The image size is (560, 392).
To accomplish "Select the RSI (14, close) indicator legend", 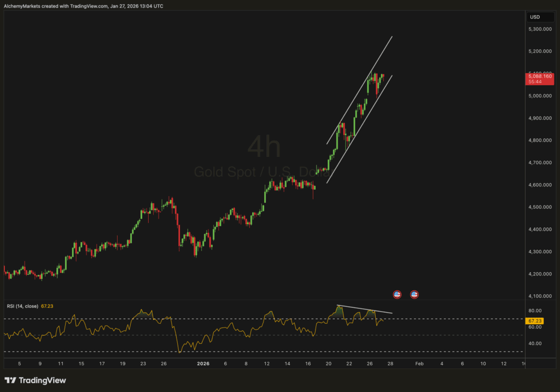I will click(21, 306).
